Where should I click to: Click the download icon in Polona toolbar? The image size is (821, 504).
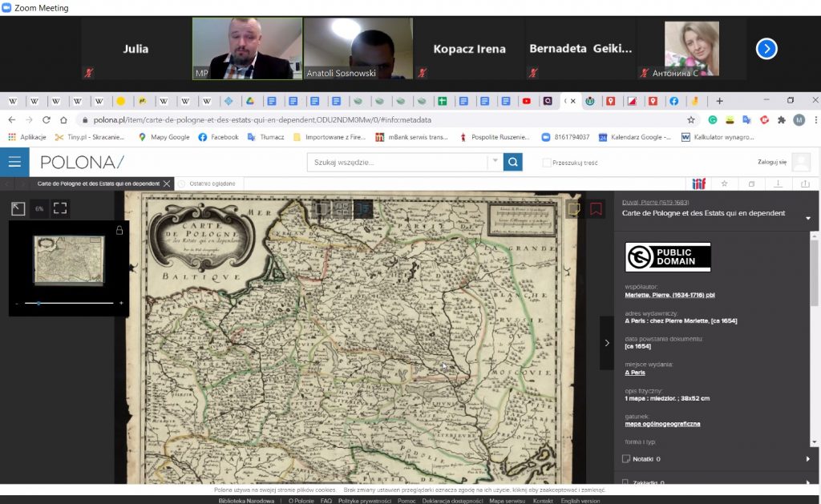pyautogui.click(x=778, y=183)
